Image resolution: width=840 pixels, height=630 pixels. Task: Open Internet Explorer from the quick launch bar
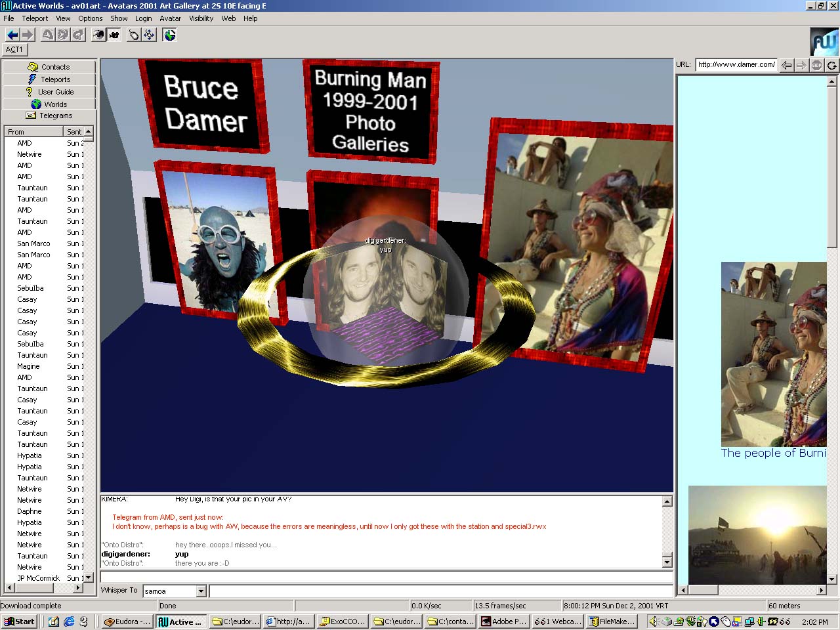tap(69, 621)
